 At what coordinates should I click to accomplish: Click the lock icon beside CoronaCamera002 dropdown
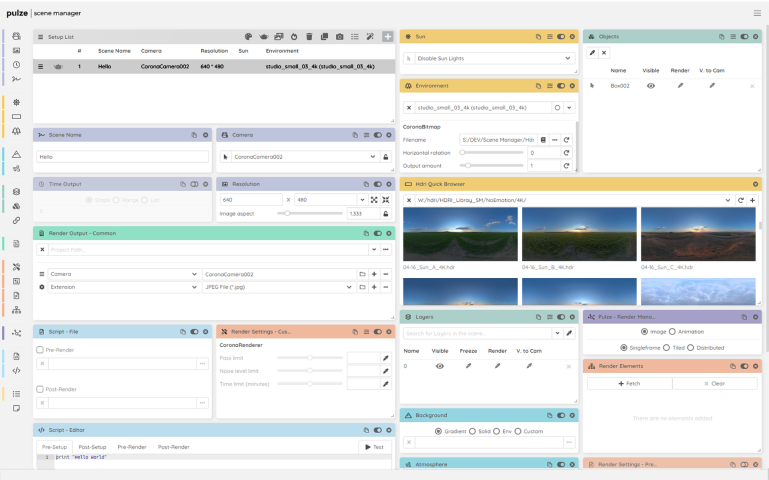point(386,157)
